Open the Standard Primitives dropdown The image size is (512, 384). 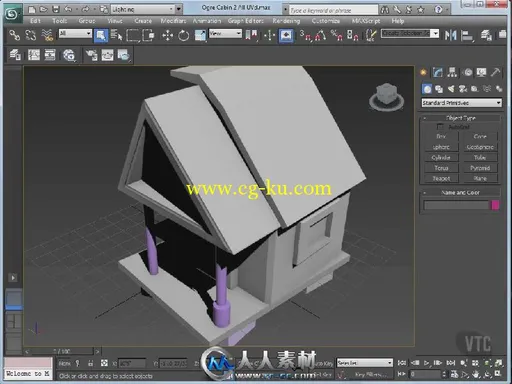point(461,103)
